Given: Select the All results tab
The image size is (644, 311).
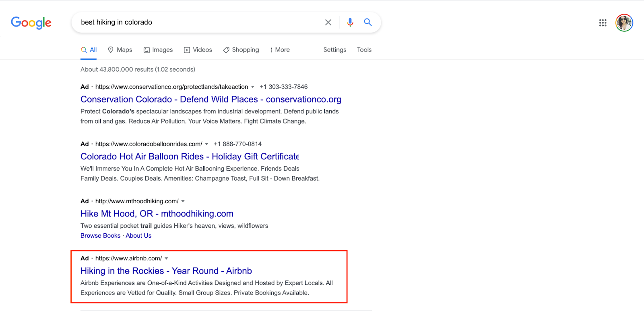Looking at the screenshot, I should click(x=89, y=50).
